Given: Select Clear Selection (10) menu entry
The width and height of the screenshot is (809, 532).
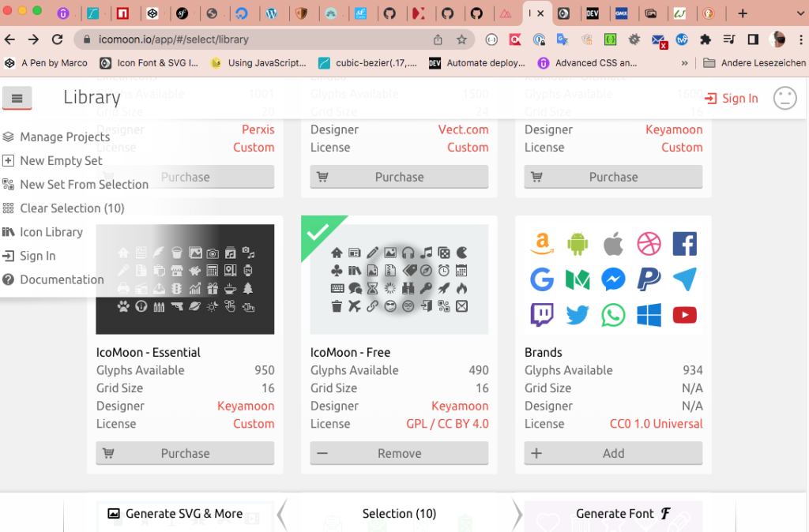Looking at the screenshot, I should [x=72, y=208].
